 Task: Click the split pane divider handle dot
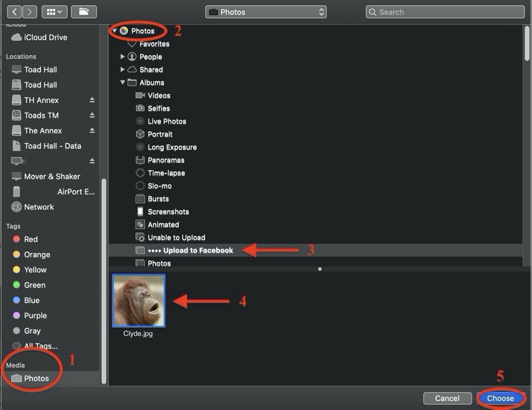tap(319, 269)
